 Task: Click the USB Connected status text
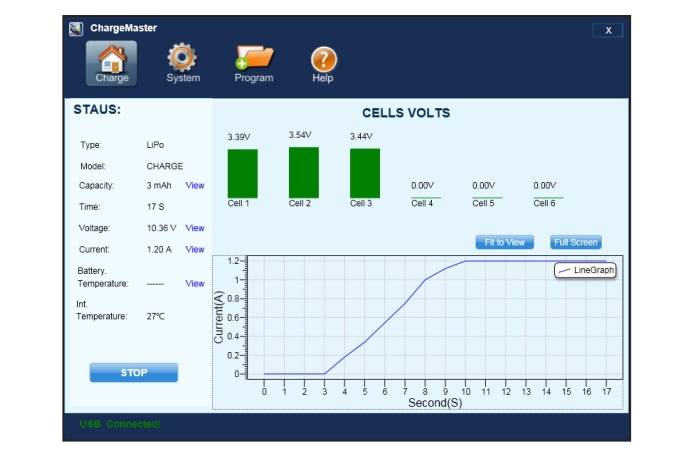click(120, 424)
